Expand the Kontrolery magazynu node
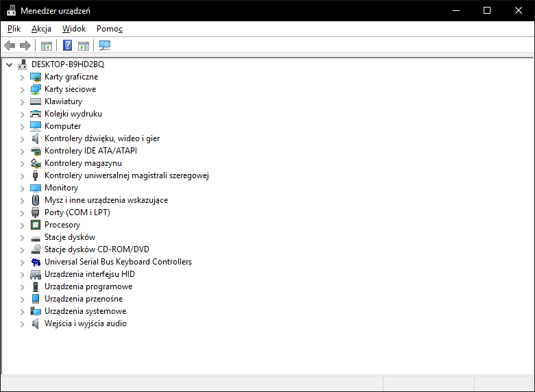Image resolution: width=535 pixels, height=392 pixels. [x=22, y=164]
